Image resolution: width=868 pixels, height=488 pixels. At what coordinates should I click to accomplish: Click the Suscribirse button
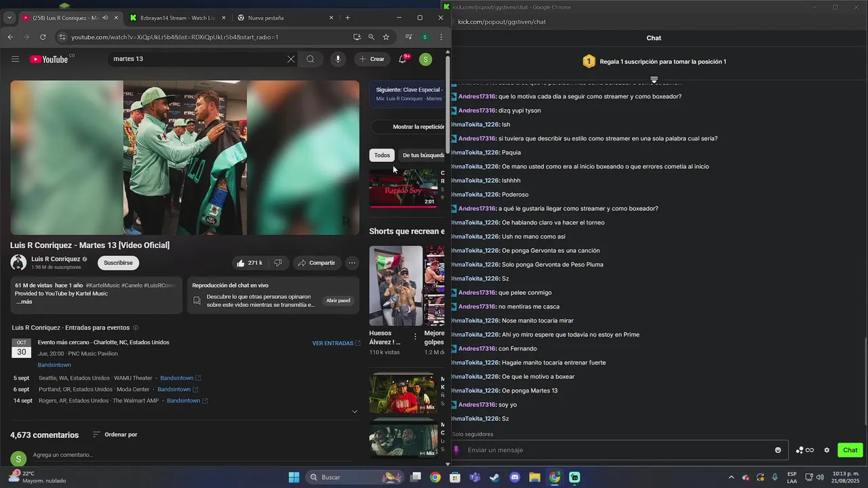point(118,263)
